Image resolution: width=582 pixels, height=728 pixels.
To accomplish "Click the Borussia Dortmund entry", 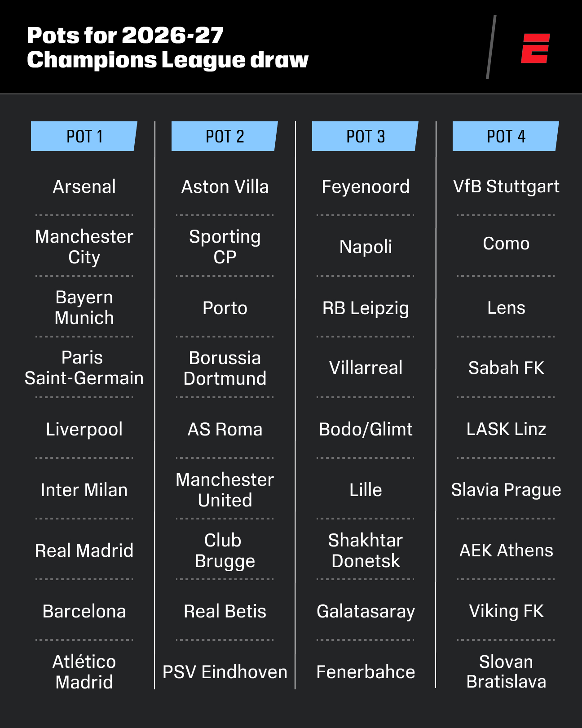I will (225, 368).
